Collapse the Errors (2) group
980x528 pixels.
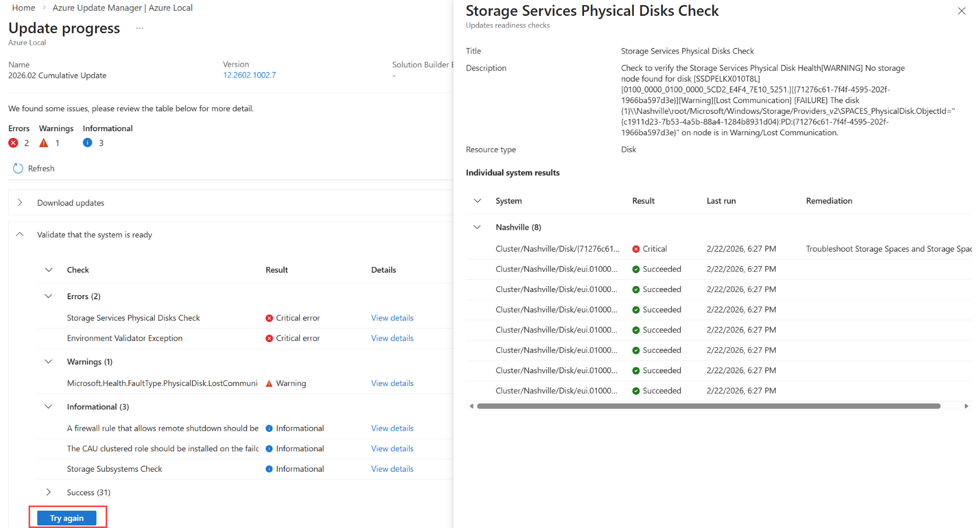point(48,296)
